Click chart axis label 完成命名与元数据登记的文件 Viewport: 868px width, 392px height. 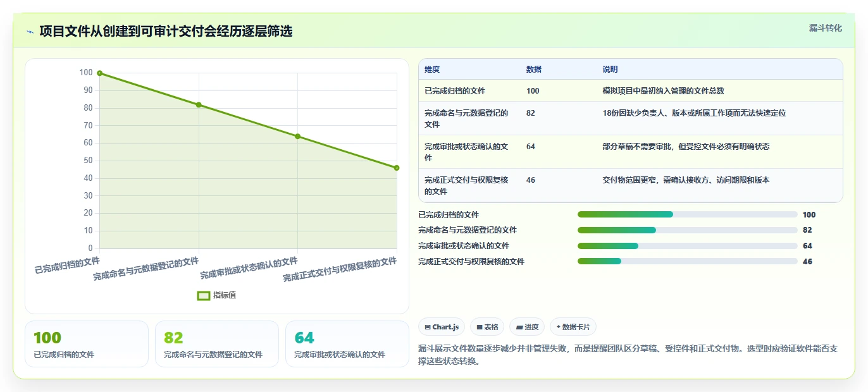146,269
